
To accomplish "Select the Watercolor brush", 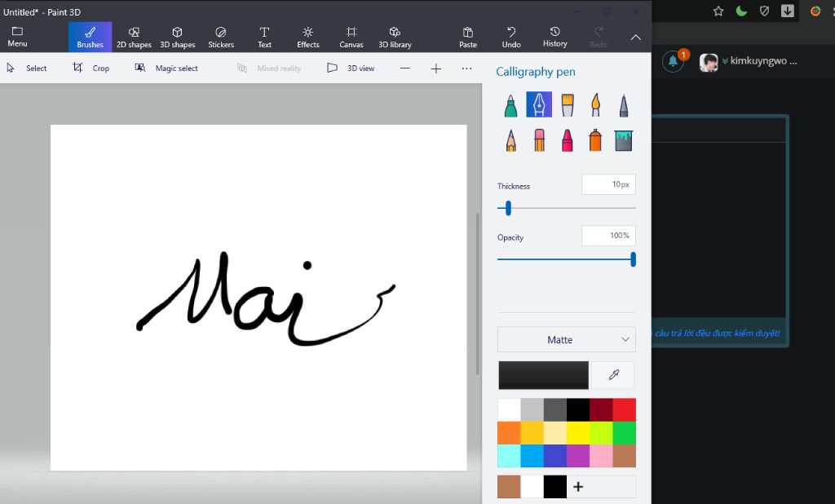I will click(595, 105).
